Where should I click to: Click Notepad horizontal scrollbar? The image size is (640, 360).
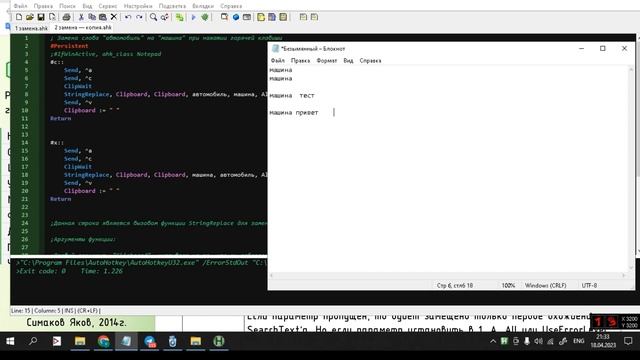click(447, 276)
